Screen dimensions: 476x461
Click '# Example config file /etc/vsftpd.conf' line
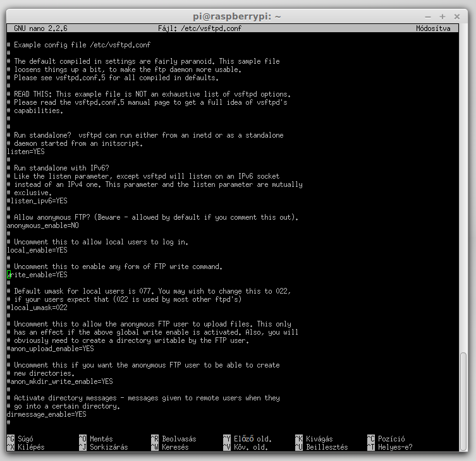78,45
